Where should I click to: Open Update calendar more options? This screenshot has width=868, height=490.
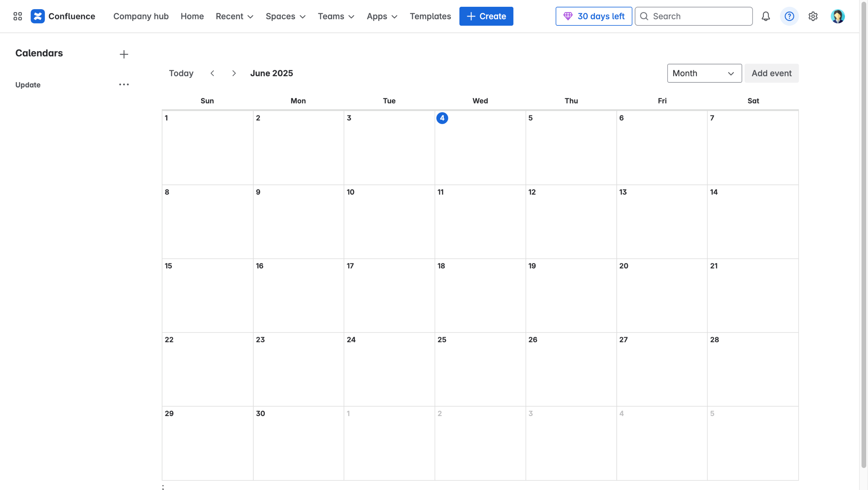coord(124,84)
